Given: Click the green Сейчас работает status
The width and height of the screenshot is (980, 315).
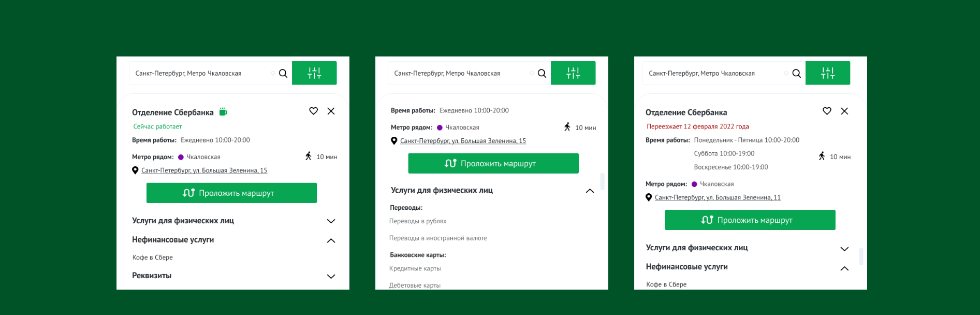Looking at the screenshot, I should [x=157, y=126].
